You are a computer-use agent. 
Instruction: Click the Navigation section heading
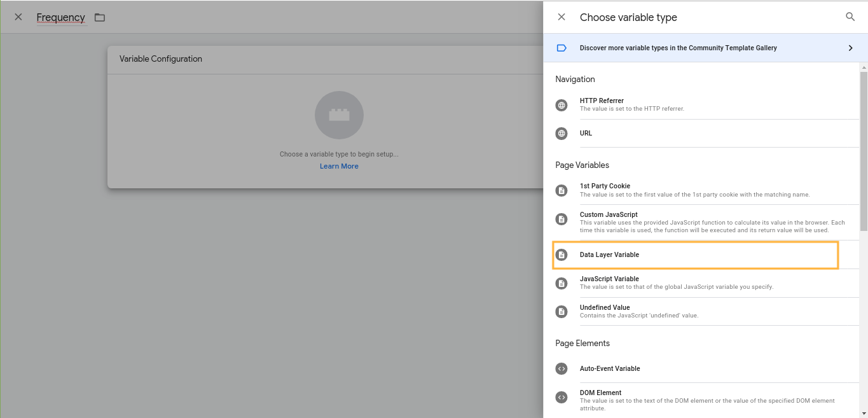pos(575,80)
